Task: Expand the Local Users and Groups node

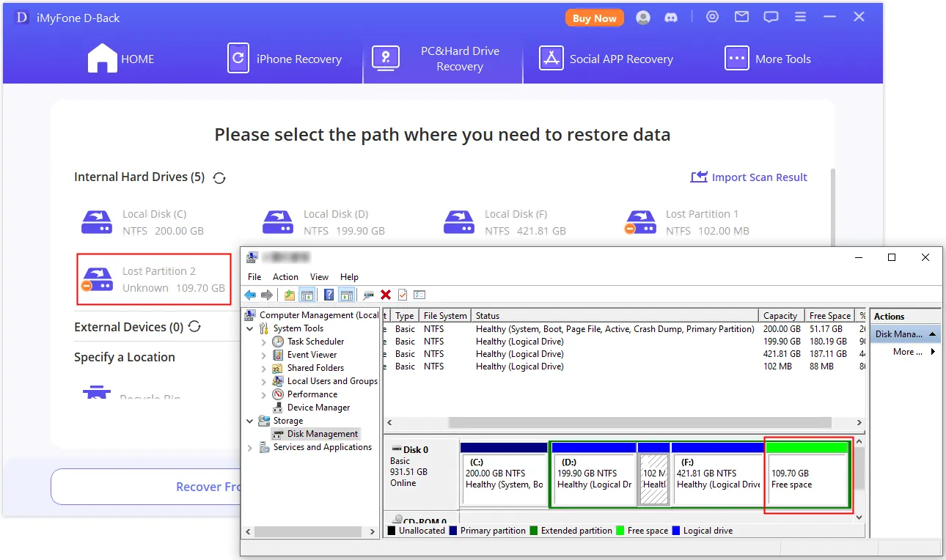Action: coord(264,381)
